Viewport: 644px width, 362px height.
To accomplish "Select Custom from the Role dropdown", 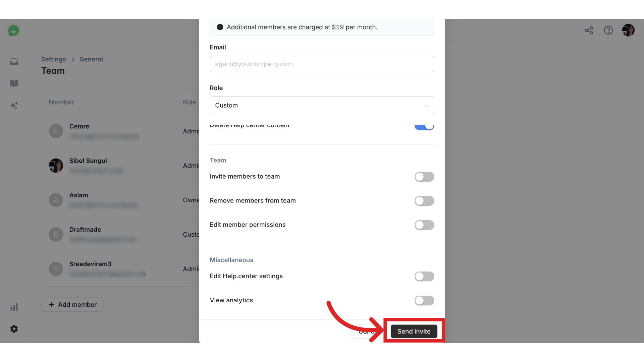I will [x=322, y=105].
